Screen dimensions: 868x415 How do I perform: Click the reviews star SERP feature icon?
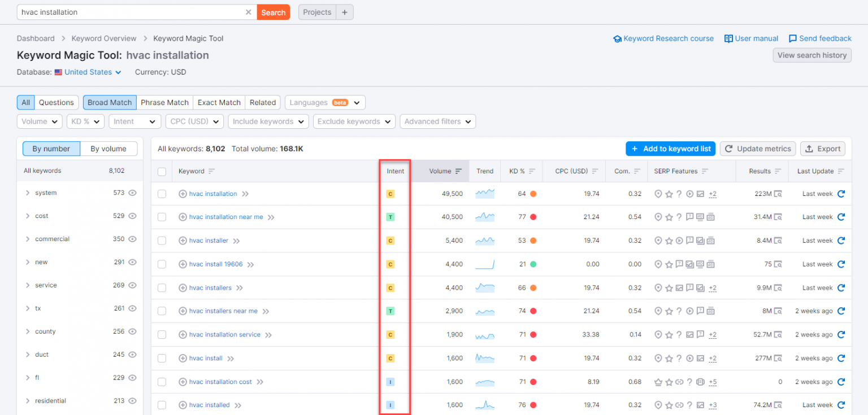tap(670, 194)
